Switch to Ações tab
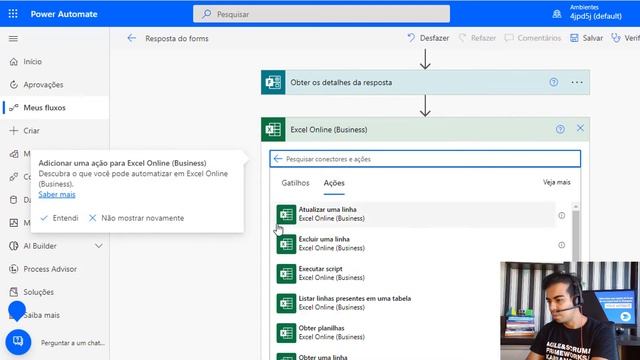 [x=334, y=183]
